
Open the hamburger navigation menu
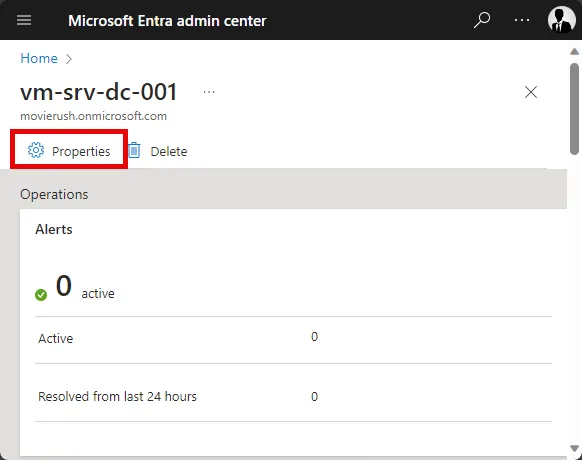(24, 20)
